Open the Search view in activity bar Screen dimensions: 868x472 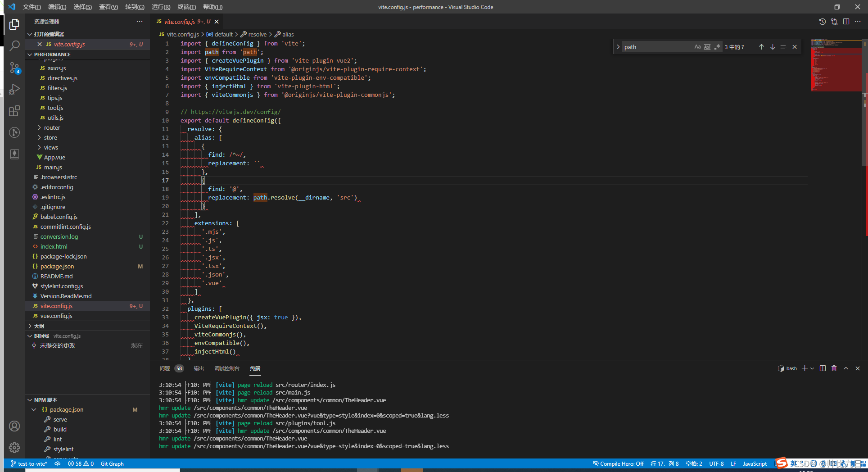[x=14, y=45]
